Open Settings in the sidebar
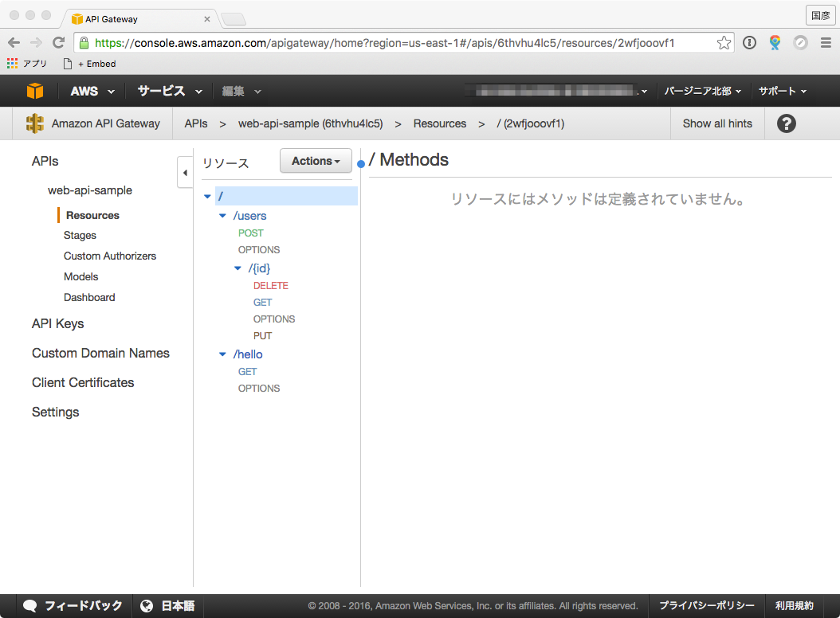 click(55, 413)
